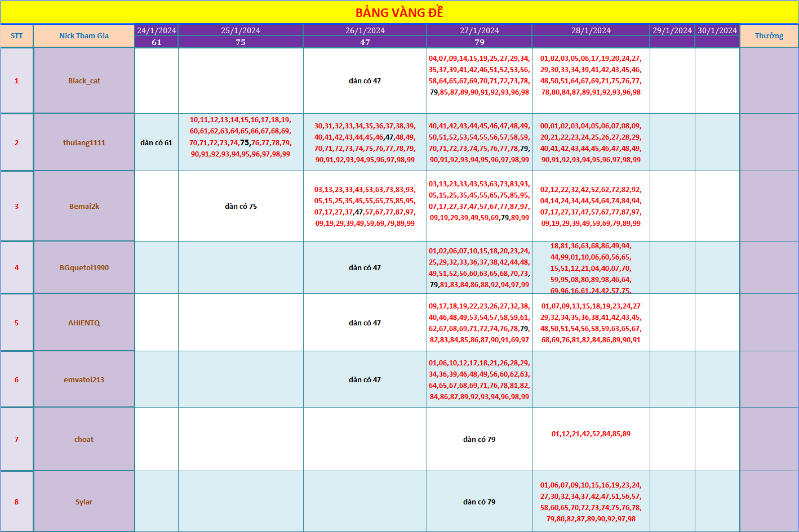Image resolution: width=799 pixels, height=532 pixels.
Task: Select emvatoi213's 27/1/2024 number list
Action: pos(480,379)
